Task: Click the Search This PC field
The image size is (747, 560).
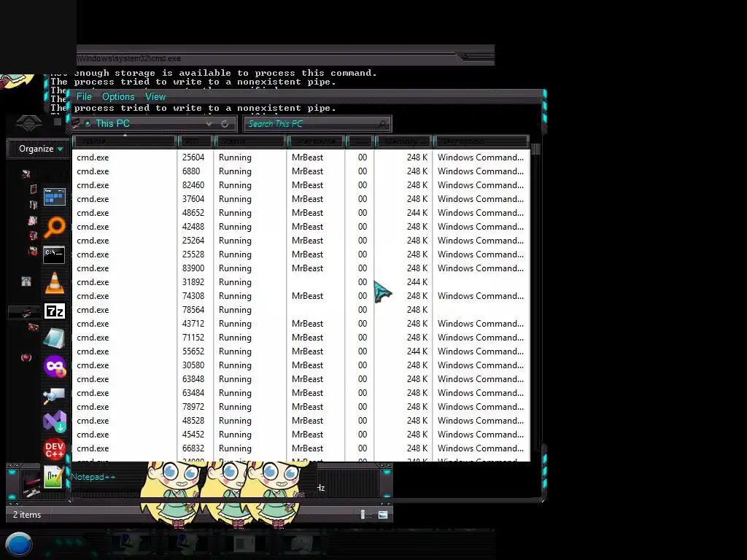Action: pyautogui.click(x=317, y=124)
